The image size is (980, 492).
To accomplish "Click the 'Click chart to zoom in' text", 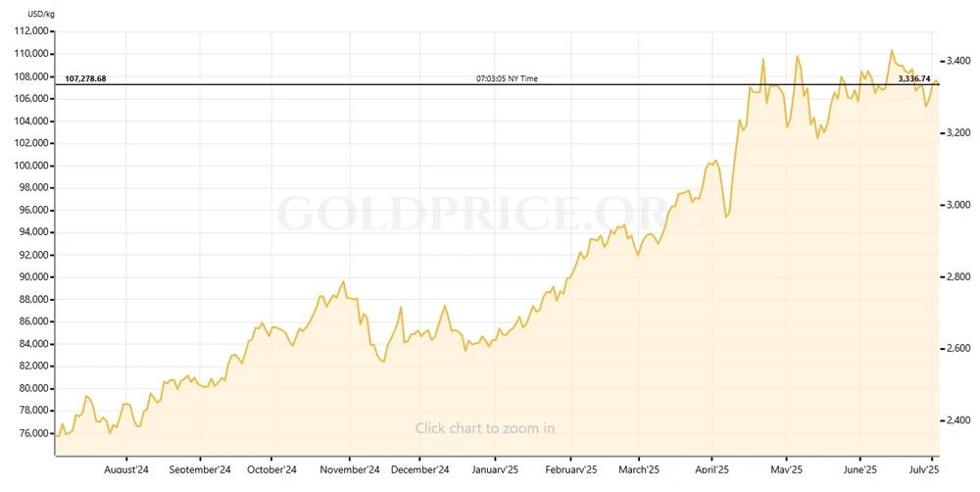I will pos(484,428).
